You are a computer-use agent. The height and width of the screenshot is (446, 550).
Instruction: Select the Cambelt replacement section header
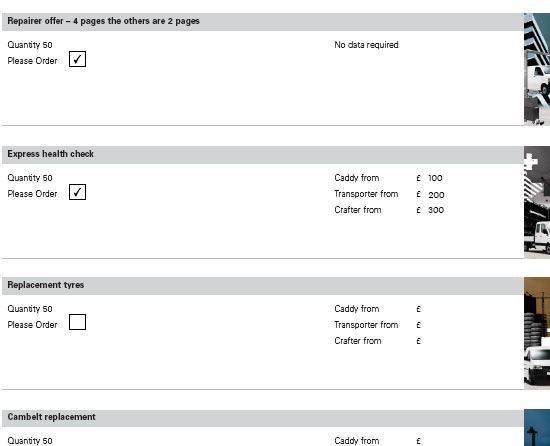point(263,418)
